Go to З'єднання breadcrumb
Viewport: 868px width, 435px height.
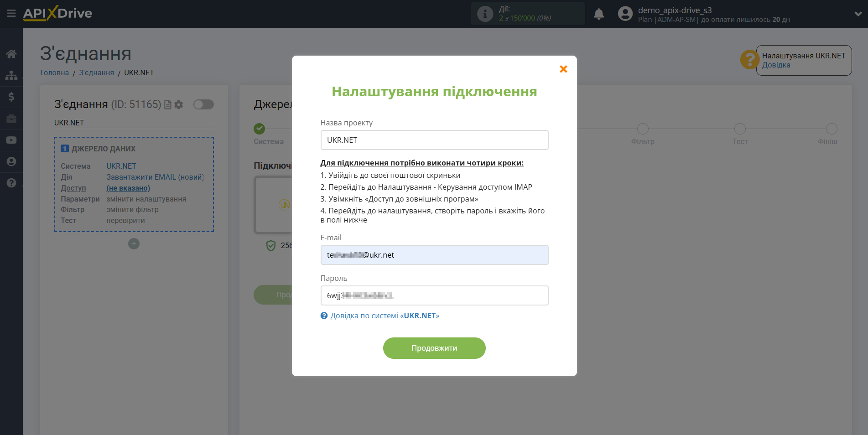pos(97,72)
